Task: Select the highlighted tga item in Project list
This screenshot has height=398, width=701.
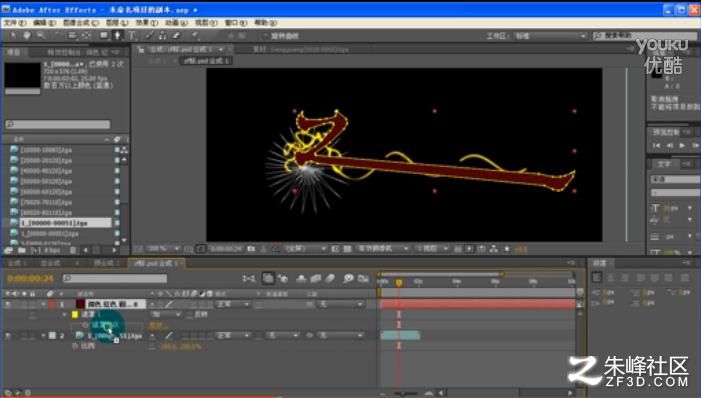Action: [65, 223]
